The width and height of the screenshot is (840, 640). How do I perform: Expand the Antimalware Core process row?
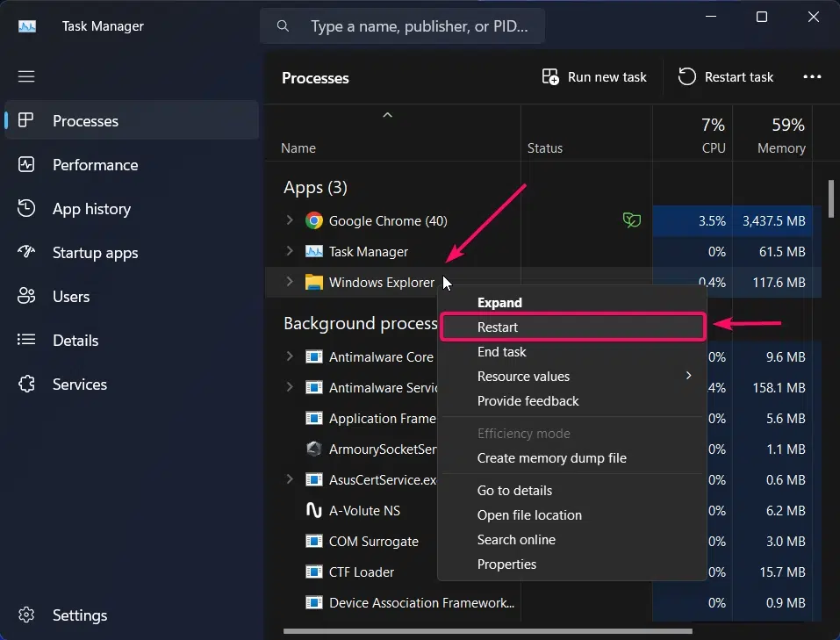click(x=290, y=356)
